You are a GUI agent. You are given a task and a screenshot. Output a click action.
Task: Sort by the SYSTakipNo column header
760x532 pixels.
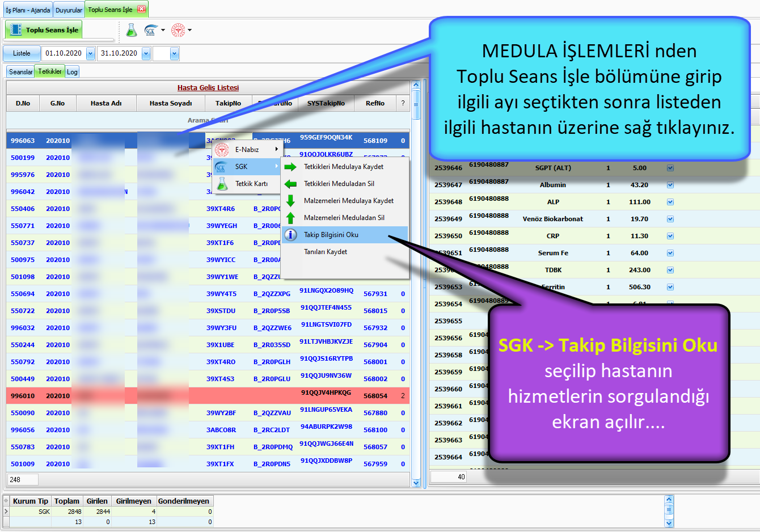[326, 103]
